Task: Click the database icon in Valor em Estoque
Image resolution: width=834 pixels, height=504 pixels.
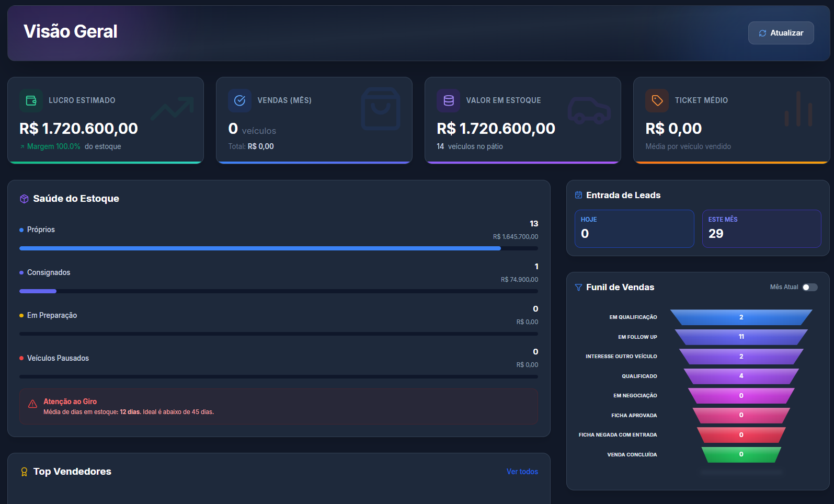Action: (448, 100)
